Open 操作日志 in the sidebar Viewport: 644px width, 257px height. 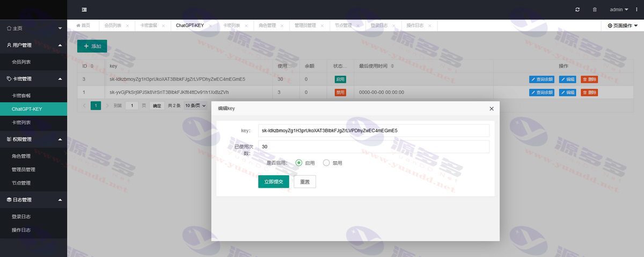click(x=33, y=230)
